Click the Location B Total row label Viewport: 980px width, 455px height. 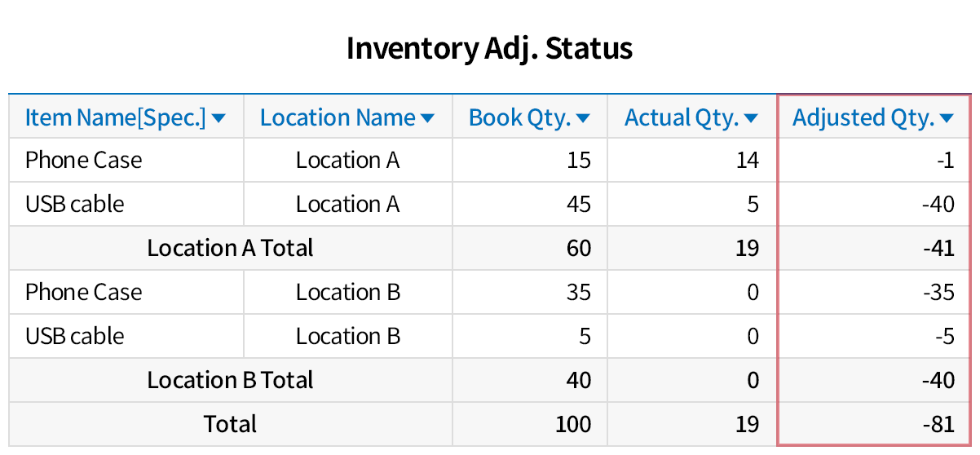coord(230,380)
